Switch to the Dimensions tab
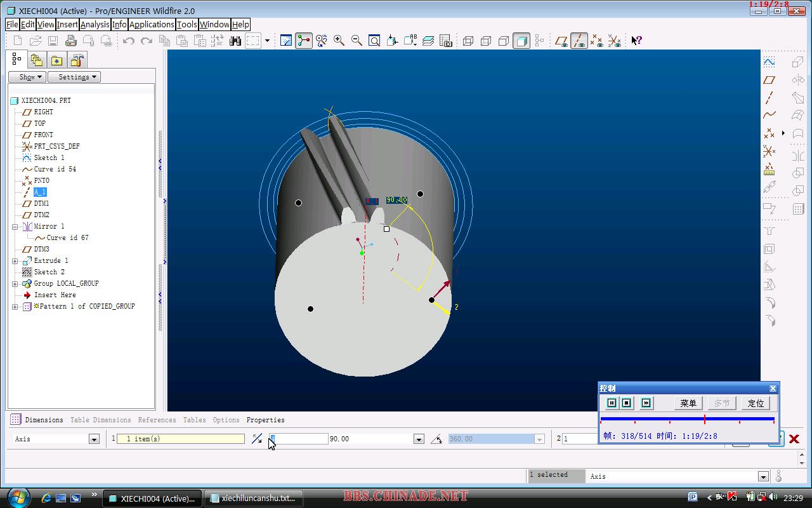 tap(44, 420)
